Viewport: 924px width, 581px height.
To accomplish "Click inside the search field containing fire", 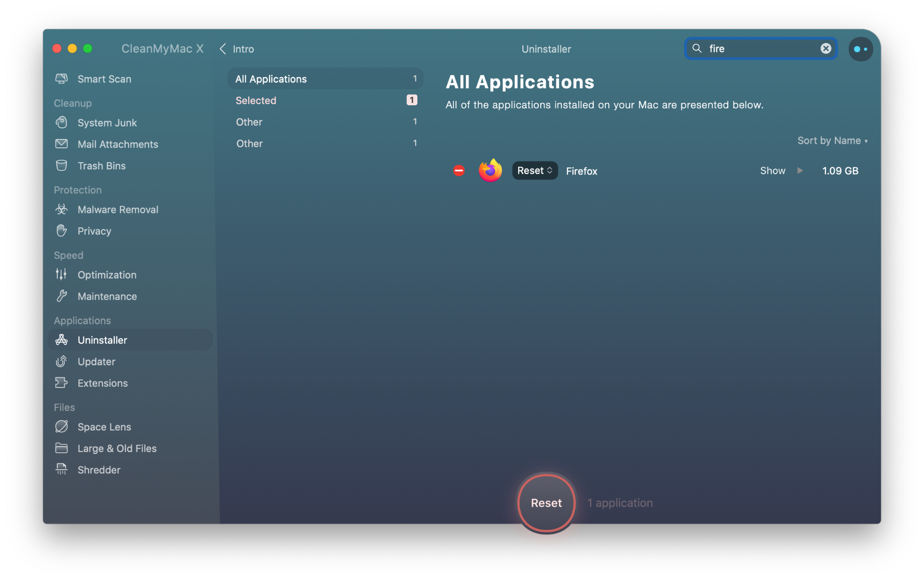I will (760, 48).
